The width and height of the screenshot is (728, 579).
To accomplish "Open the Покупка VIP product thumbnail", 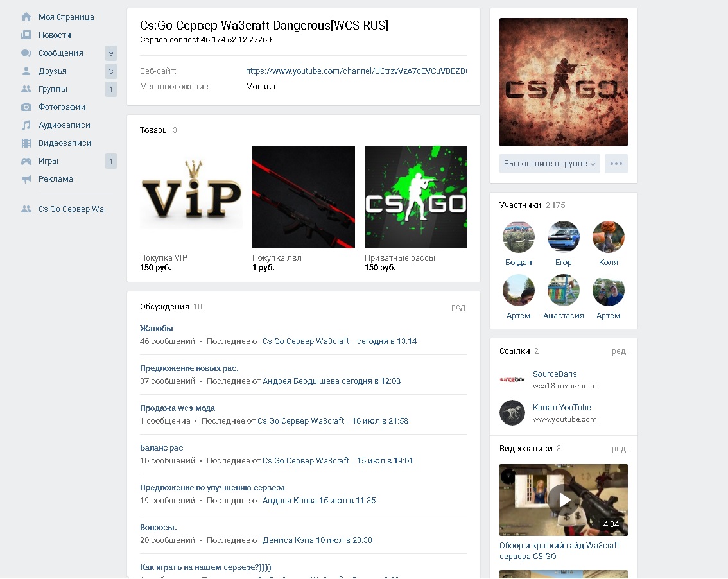I will click(x=191, y=197).
